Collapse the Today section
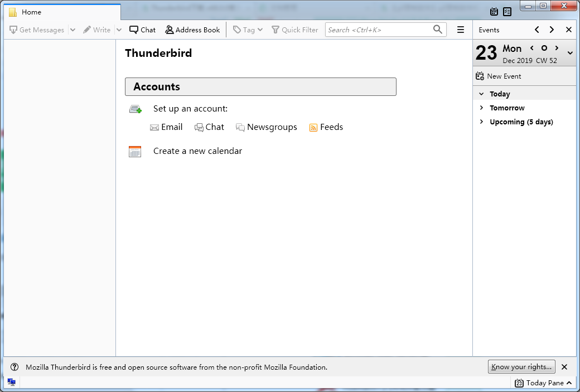This screenshot has height=392, width=580. tap(481, 94)
